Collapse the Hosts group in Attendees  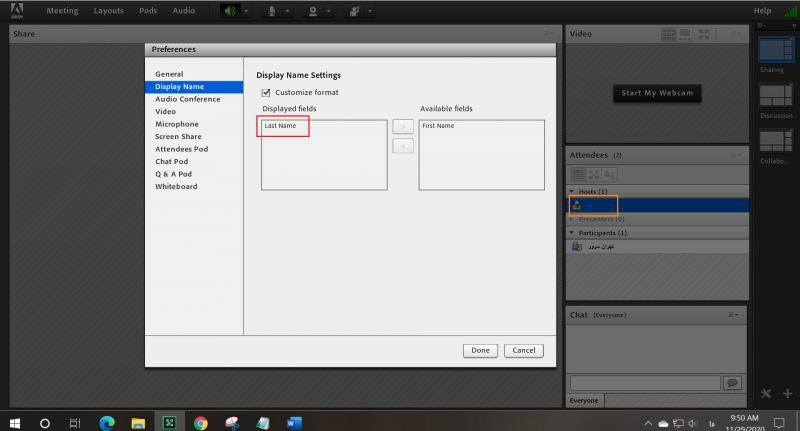572,190
